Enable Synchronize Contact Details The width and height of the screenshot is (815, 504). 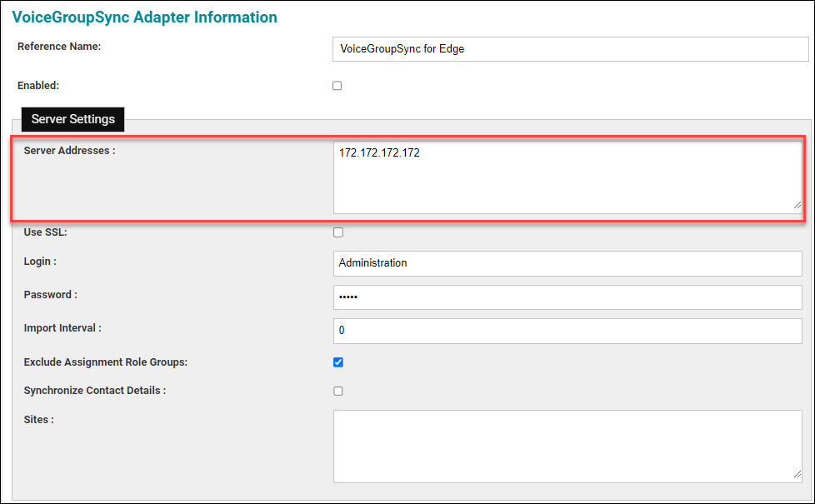tap(337, 391)
